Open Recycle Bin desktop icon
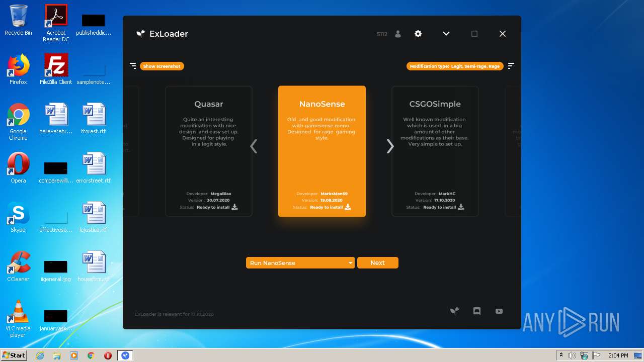Screen dimensions: 644x362 [x=18, y=20]
